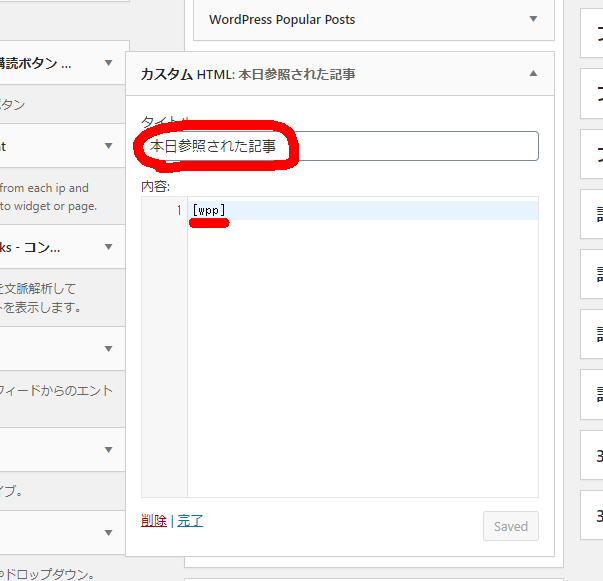Click the 内容: label above code editor
603x581 pixels.
tap(156, 185)
